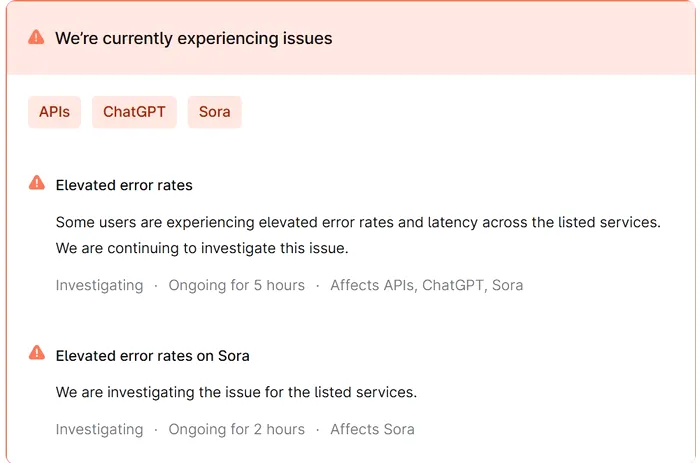700x463 pixels.
Task: Click "We are continuing to investigate" line
Action: point(202,248)
